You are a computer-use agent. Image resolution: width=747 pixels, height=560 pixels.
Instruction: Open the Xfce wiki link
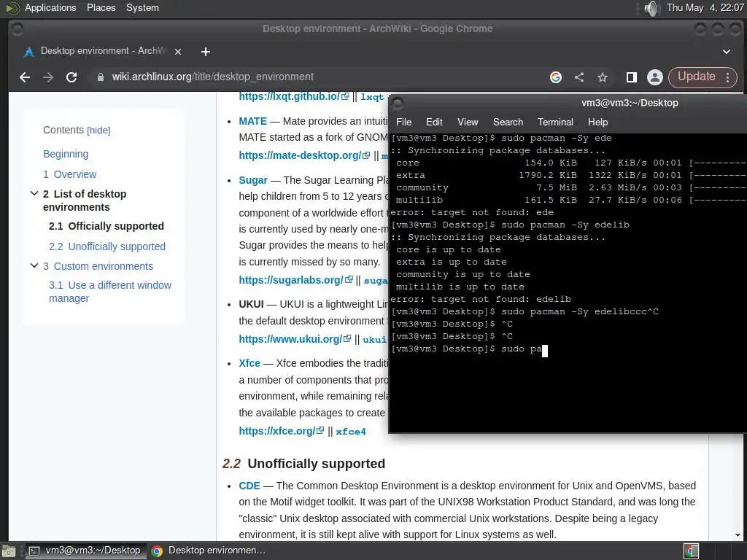(x=249, y=363)
